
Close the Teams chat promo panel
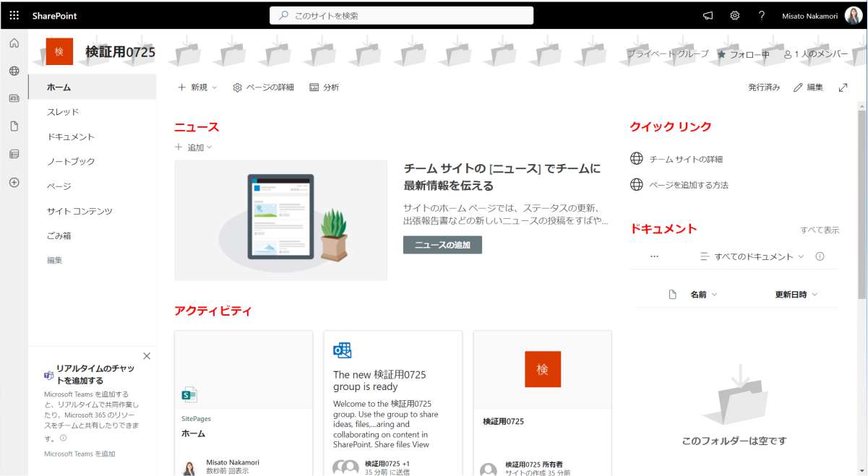coord(147,356)
